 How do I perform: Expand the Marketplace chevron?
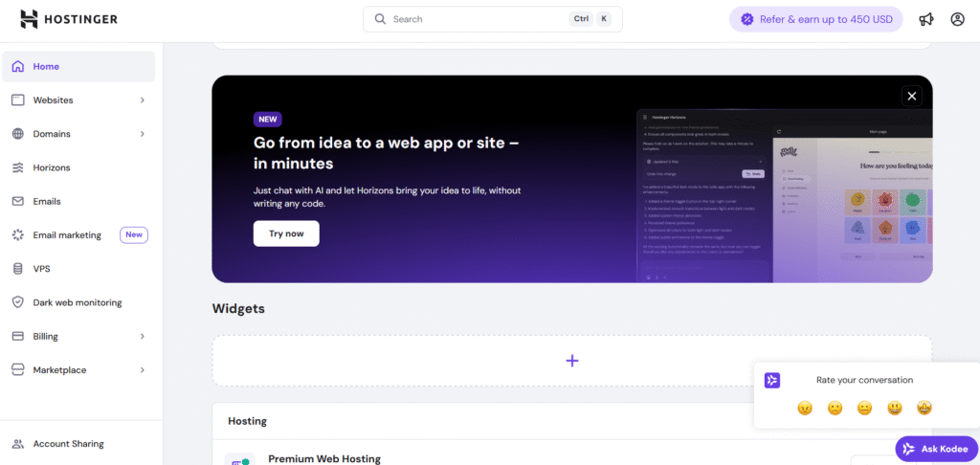[143, 370]
